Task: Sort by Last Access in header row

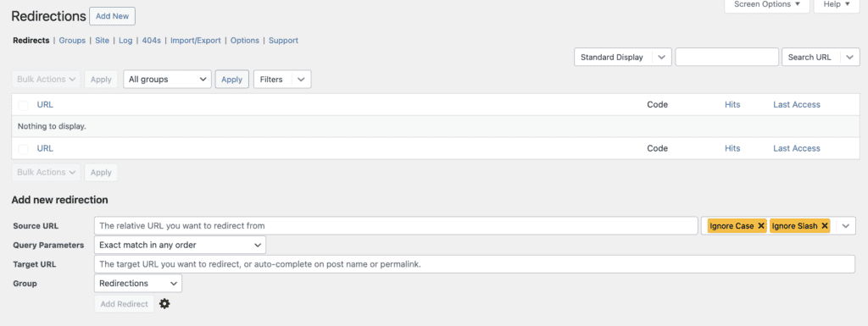Action: click(797, 104)
